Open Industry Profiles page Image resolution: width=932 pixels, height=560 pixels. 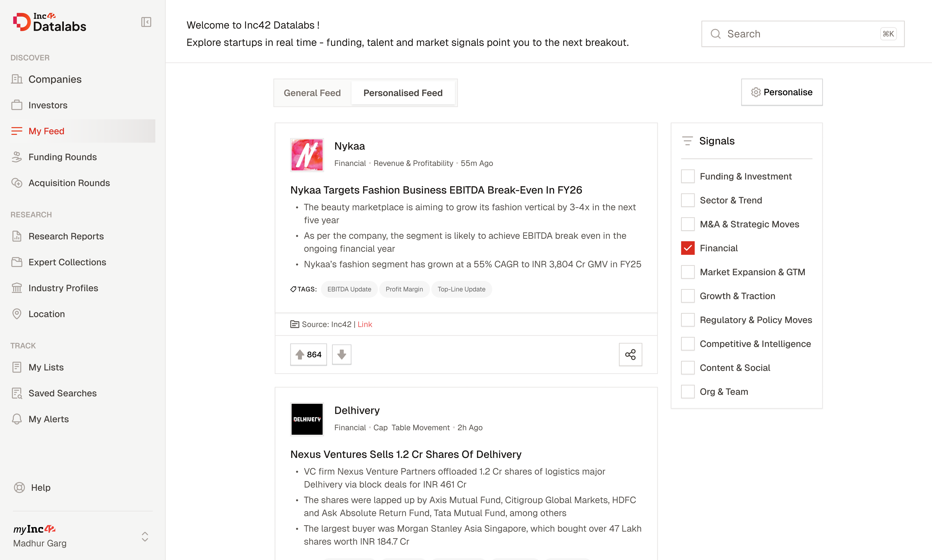tap(63, 288)
